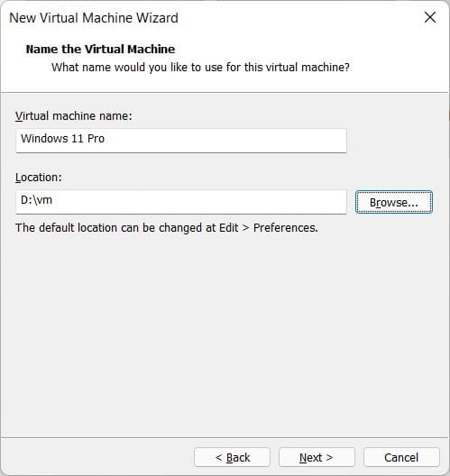Screen dimensions: 450x476
Task: Click the 'Name the Virtual Machine' heading
Action: pos(100,50)
